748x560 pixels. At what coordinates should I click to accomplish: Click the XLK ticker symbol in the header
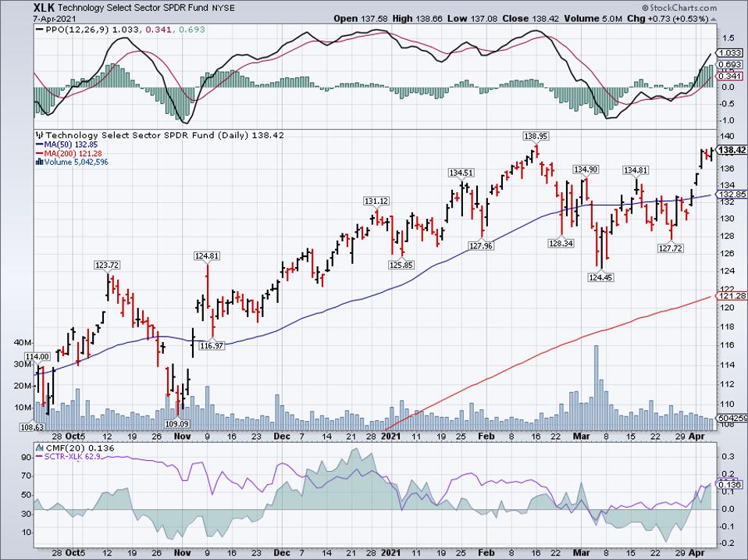coord(45,8)
